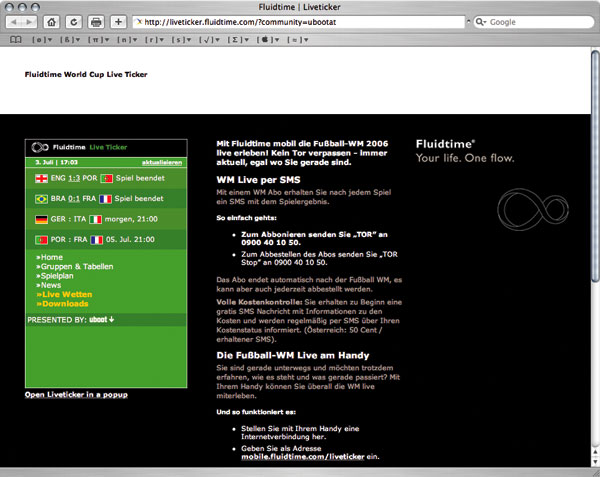Click the GER : ITA morgen, 21:00 row
The image size is (600, 477).
point(106,219)
